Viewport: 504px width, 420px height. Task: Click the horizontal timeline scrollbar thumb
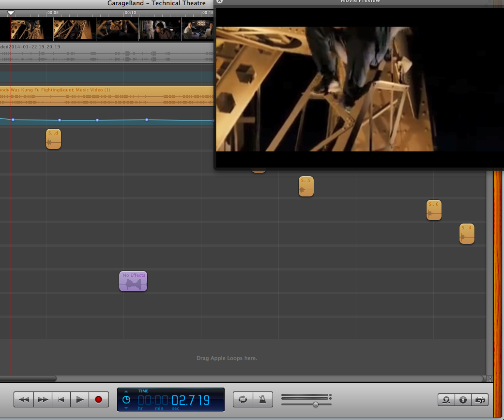click(28, 378)
